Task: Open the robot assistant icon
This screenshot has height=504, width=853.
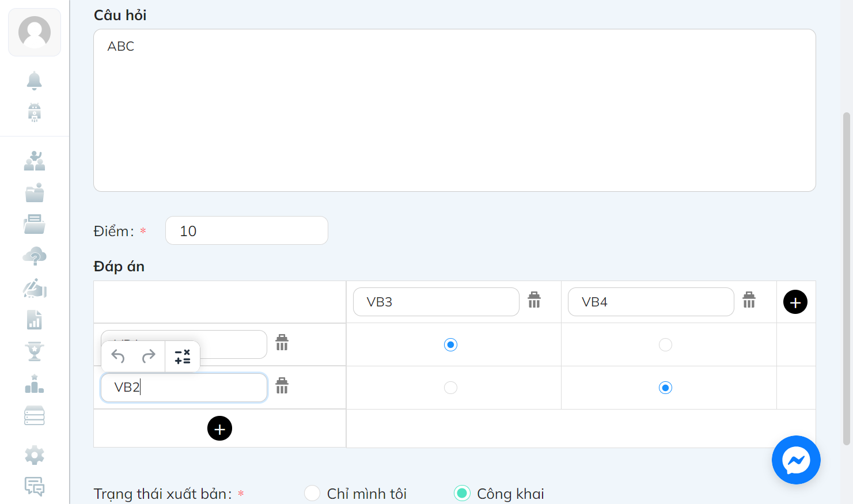Action: point(35,112)
